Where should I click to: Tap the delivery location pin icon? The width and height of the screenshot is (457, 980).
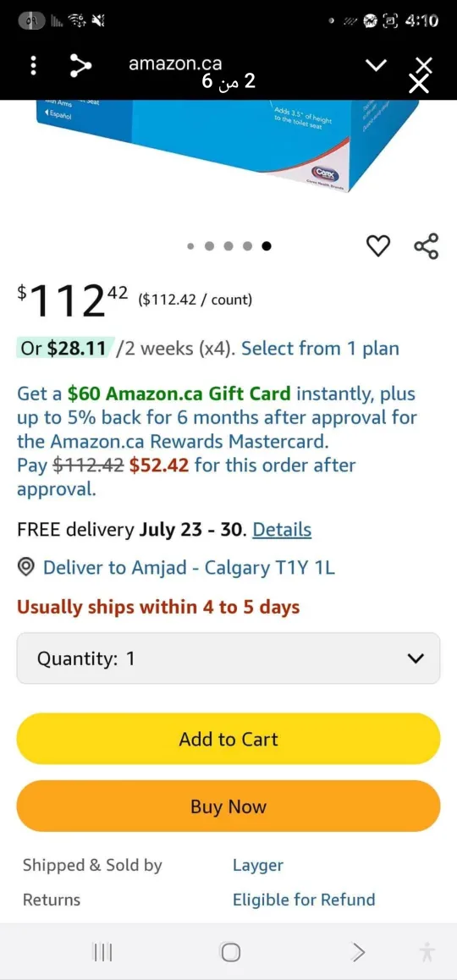click(25, 568)
